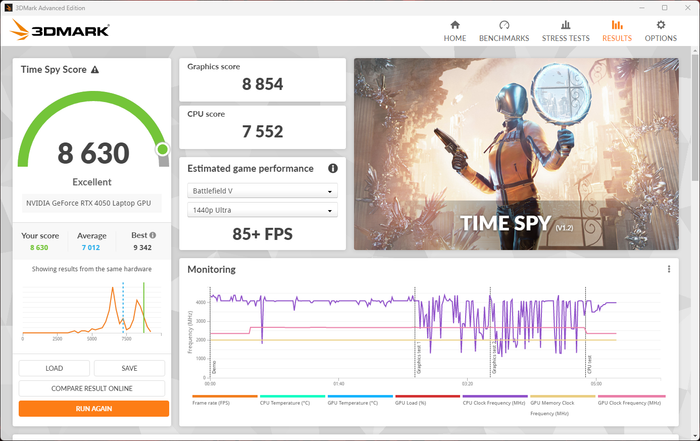Toggle CPU Temperature legend series
700x441 pixels.
[292, 400]
